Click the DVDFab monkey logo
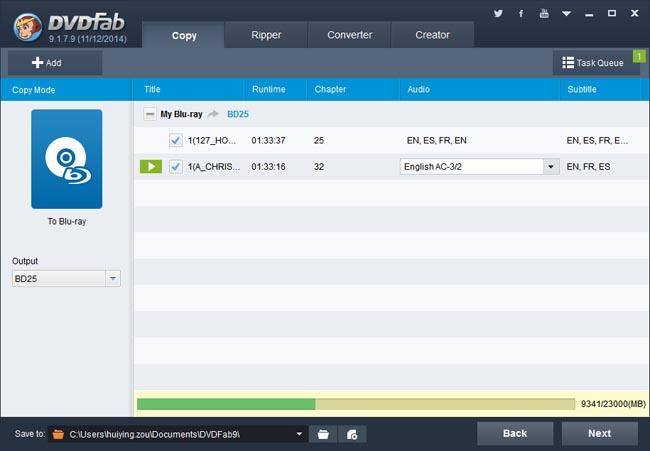Image resolution: width=650 pixels, height=451 pixels. (x=27, y=27)
